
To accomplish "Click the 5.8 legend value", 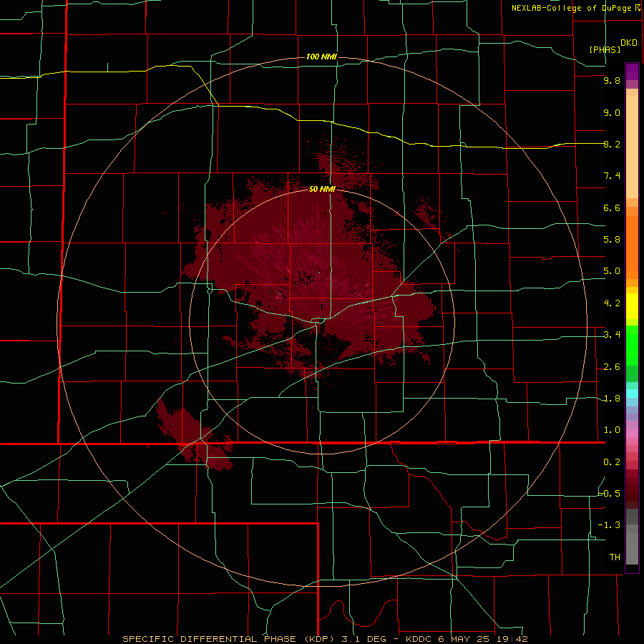I will pyautogui.click(x=612, y=240).
